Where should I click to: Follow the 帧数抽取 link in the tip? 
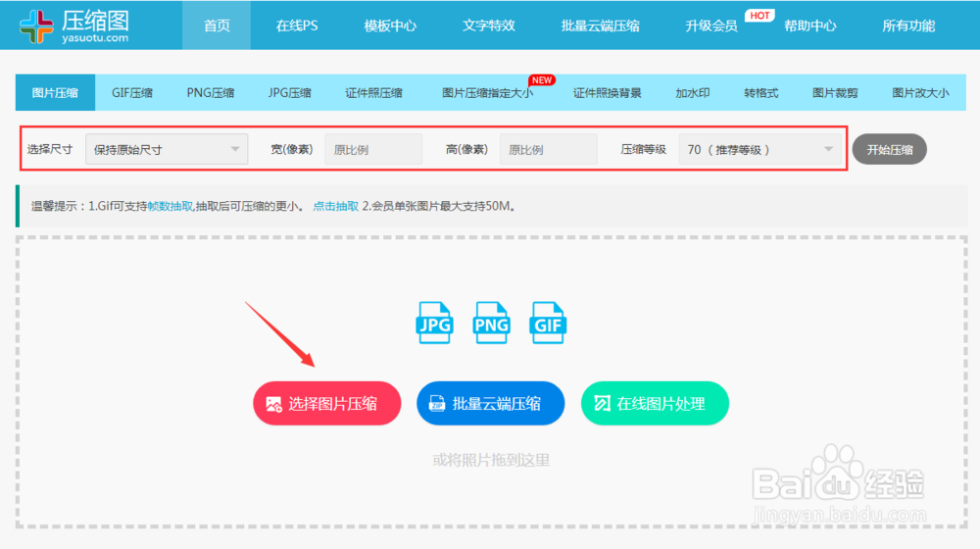pyautogui.click(x=170, y=206)
